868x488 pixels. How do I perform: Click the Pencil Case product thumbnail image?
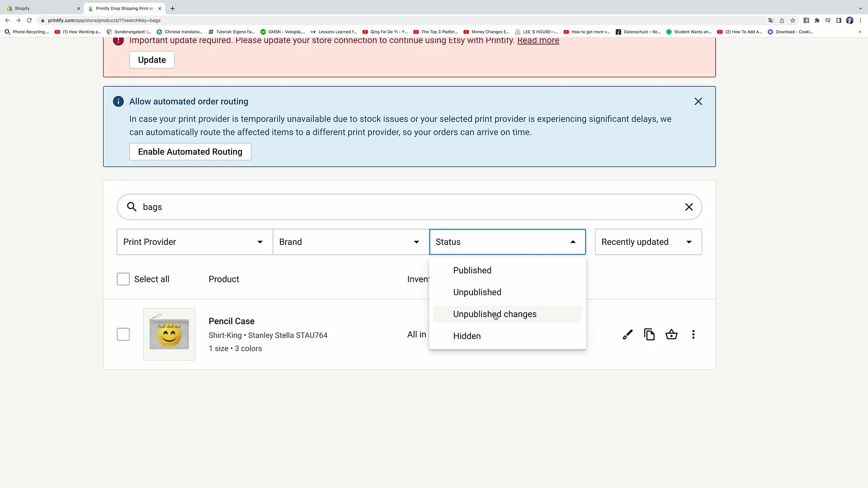(x=170, y=334)
